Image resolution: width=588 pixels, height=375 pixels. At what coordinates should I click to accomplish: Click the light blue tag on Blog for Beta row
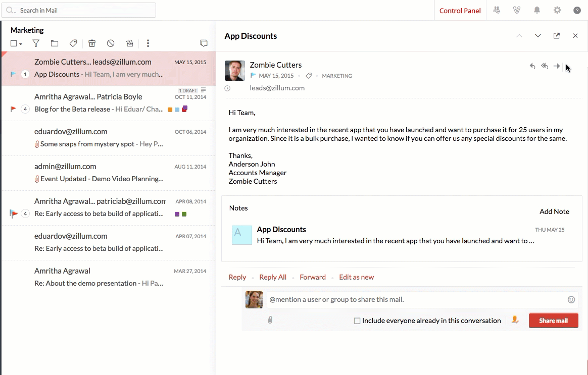177,110
